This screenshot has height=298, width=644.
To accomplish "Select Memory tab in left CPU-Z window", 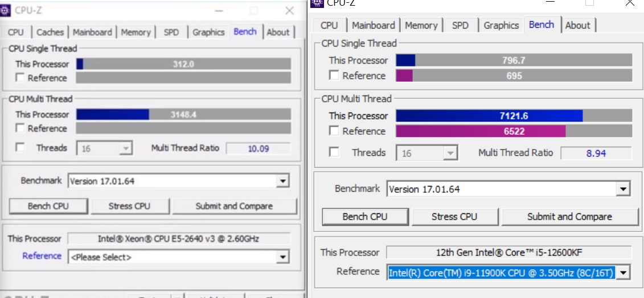I will pyautogui.click(x=136, y=32).
